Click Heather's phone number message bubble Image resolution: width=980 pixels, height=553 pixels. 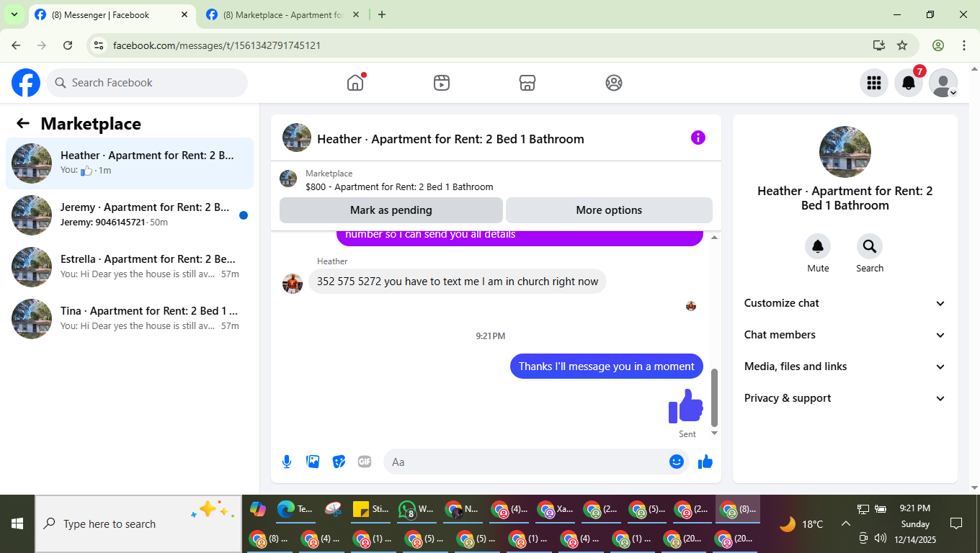(458, 282)
